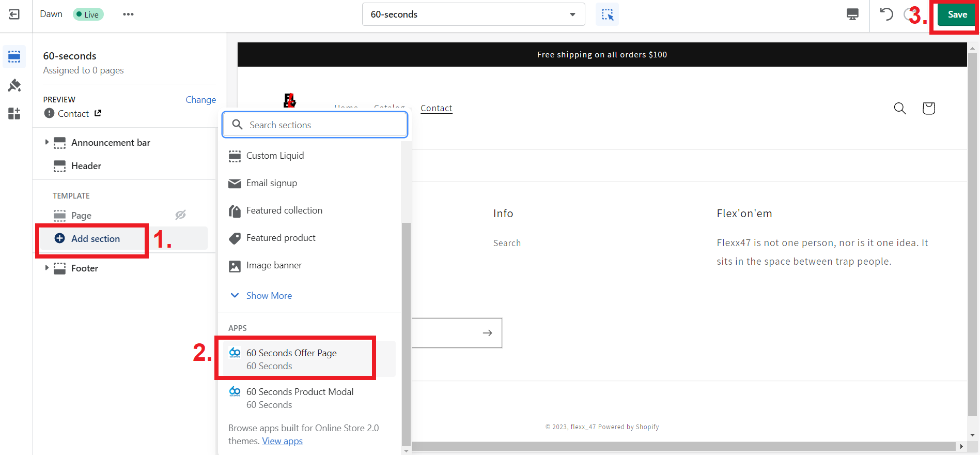Select the Header section row

(124, 166)
